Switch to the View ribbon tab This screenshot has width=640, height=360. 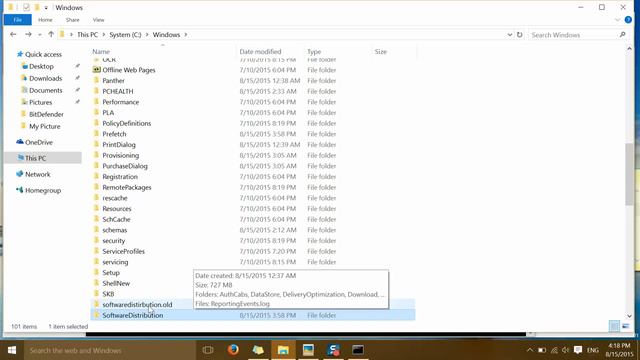(98, 20)
